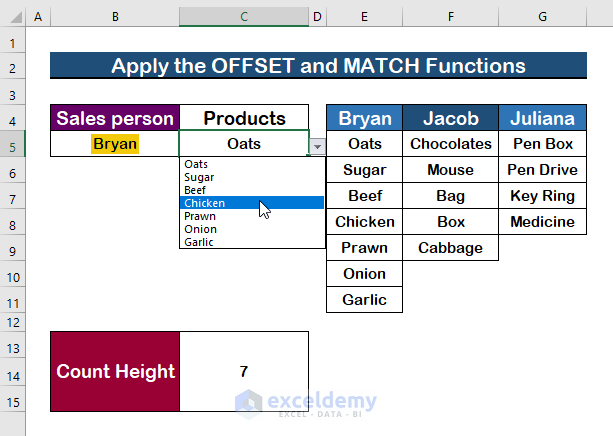613x436 pixels.
Task: Select row 4 header
Action: [x=13, y=117]
